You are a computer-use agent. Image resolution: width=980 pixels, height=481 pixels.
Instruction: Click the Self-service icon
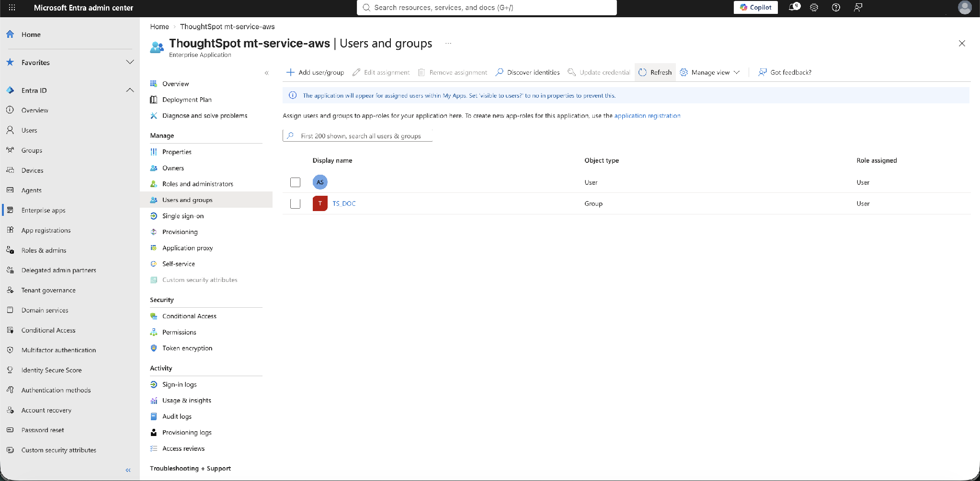(154, 264)
